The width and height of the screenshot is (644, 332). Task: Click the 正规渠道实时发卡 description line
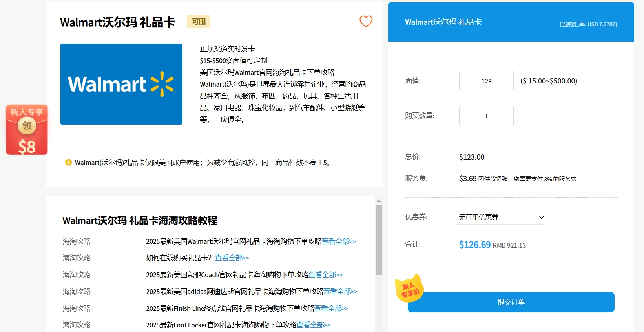tap(227, 49)
